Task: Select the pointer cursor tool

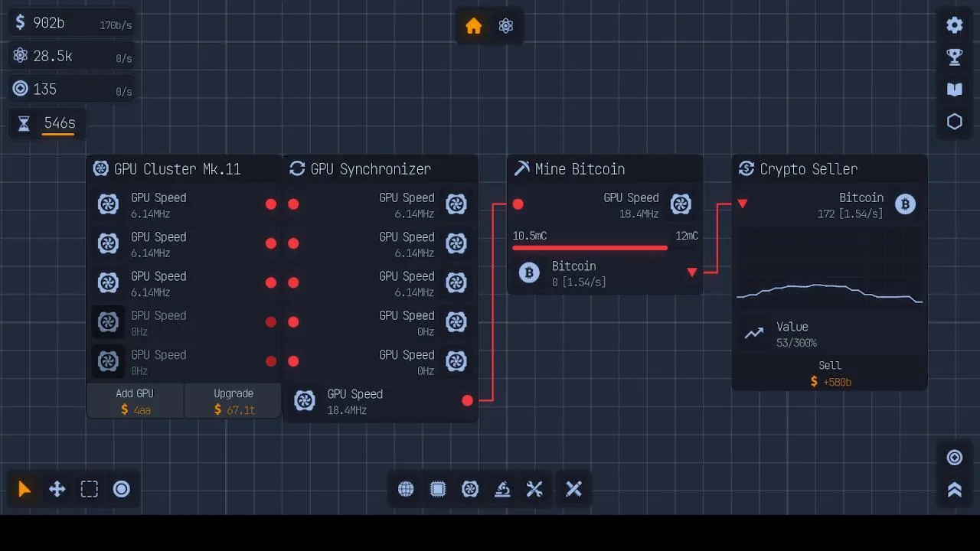Action: tap(24, 489)
